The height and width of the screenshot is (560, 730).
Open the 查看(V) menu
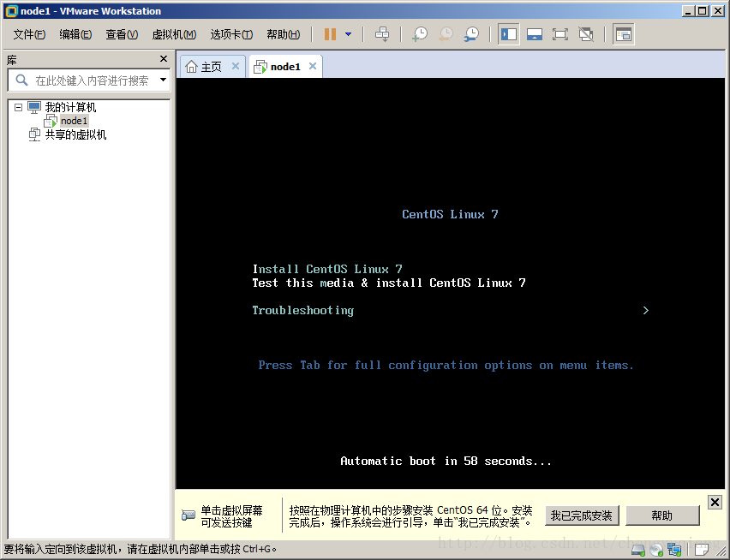point(122,34)
